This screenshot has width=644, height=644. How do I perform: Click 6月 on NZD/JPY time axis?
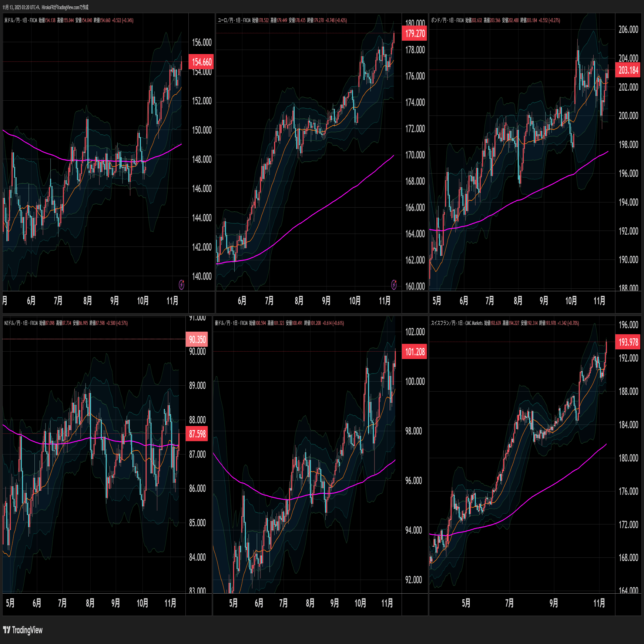37,604
